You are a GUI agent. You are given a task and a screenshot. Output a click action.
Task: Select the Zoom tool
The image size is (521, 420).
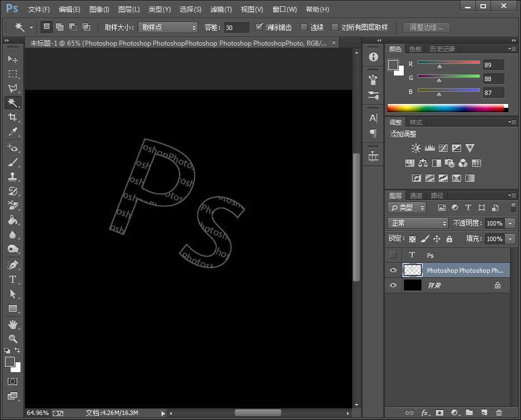tap(12, 339)
